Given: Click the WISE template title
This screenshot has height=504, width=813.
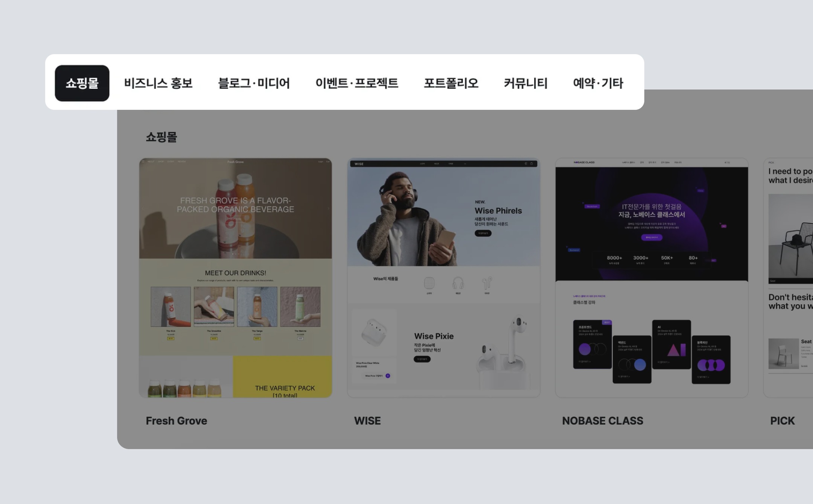Looking at the screenshot, I should point(367,421).
